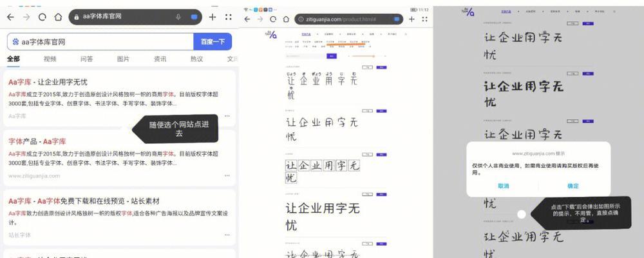
Task: Switch to the 图片 search tab
Action: click(x=123, y=59)
